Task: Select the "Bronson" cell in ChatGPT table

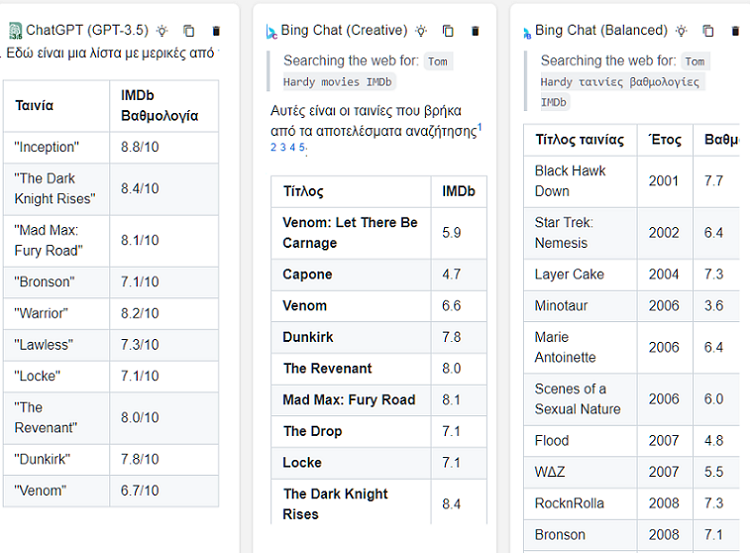Action: click(x=56, y=282)
